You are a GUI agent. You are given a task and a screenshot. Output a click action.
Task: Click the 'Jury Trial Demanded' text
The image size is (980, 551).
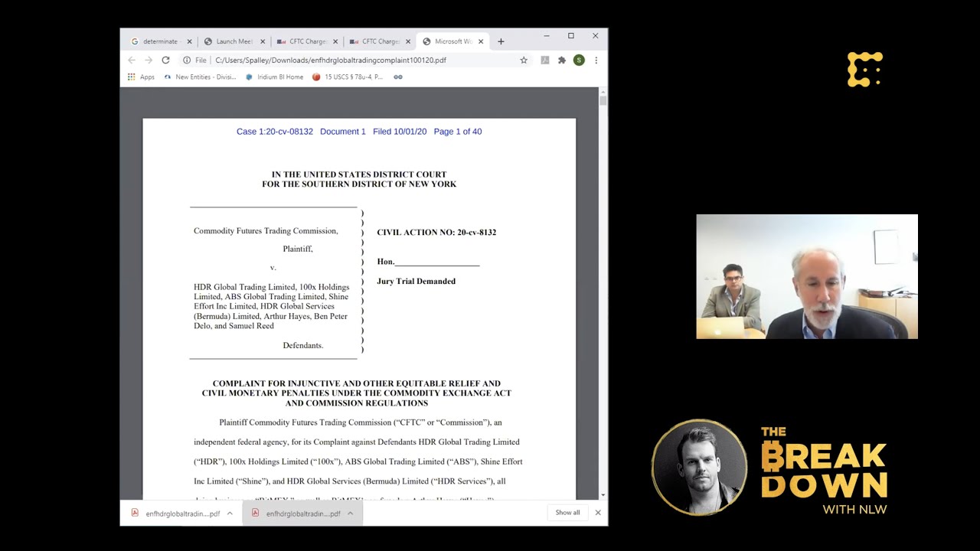point(416,282)
